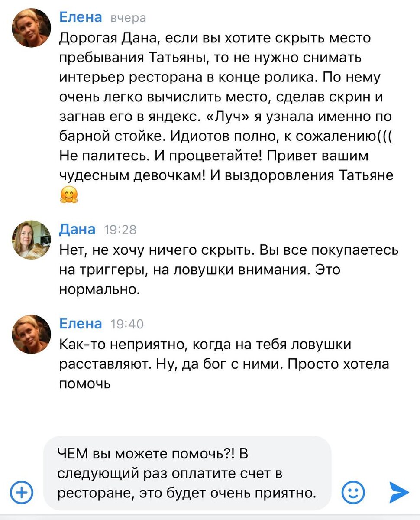Open the attachment menu via the plus icon

tap(20, 491)
